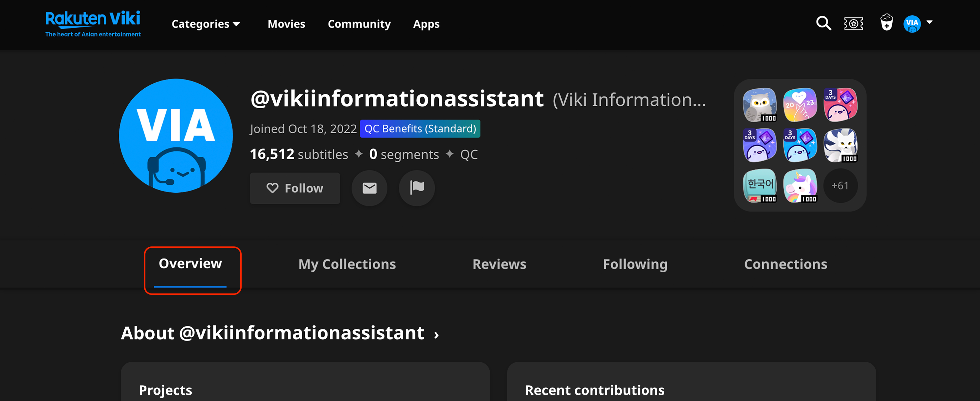Open the Apps menu item

pos(426,24)
